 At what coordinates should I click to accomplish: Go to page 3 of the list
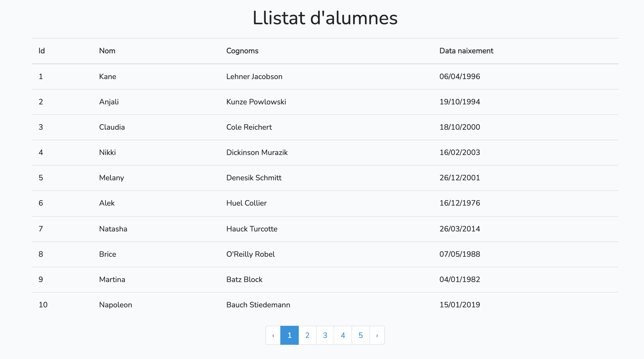(x=325, y=335)
